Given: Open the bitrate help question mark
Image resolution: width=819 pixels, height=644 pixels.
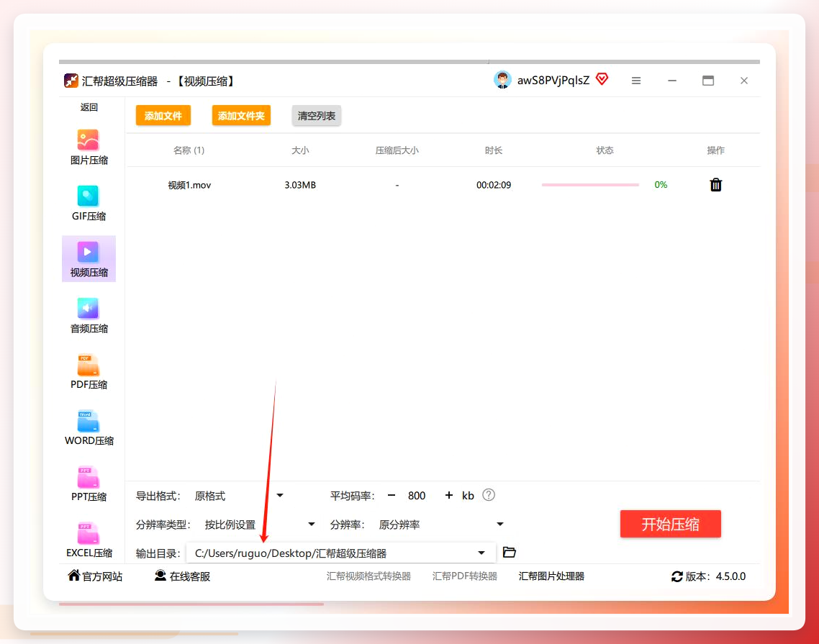Looking at the screenshot, I should click(x=489, y=494).
